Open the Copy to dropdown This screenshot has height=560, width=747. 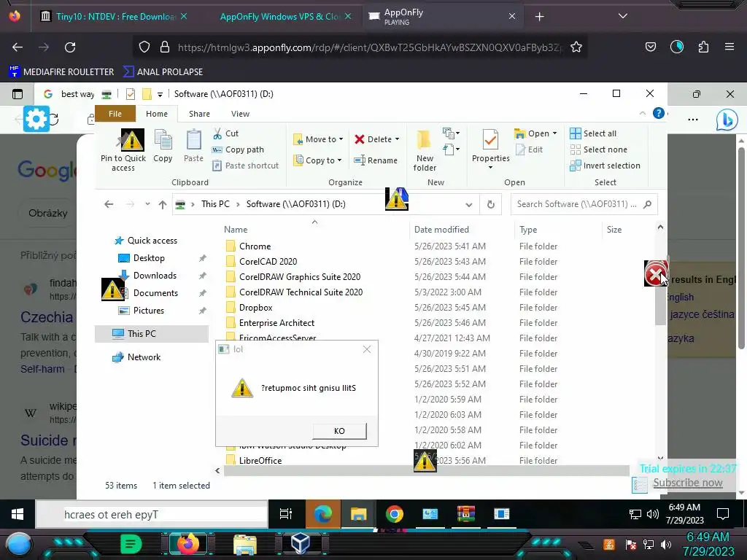click(x=318, y=160)
